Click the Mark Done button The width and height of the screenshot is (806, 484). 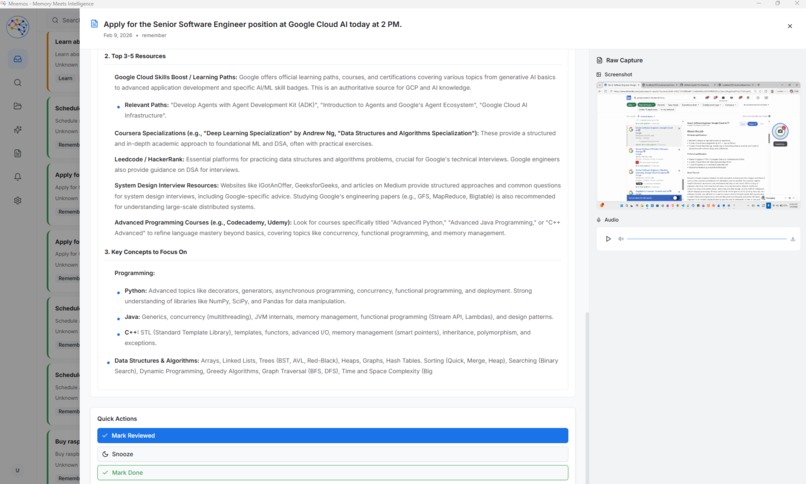[333, 473]
